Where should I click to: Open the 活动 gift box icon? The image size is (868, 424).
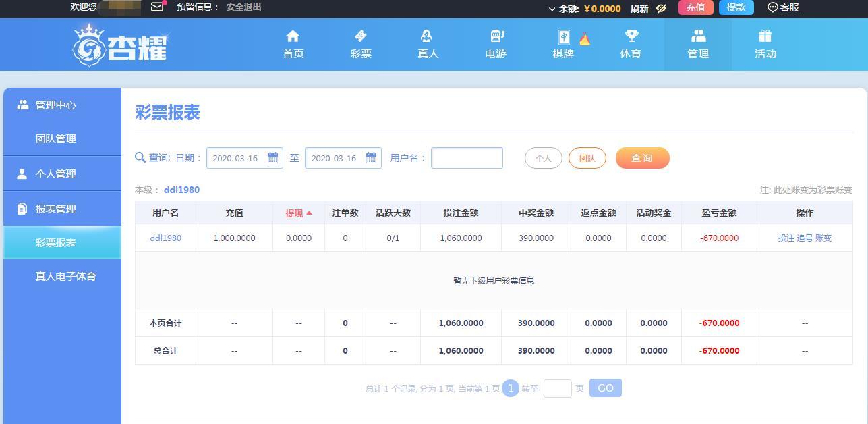point(765,36)
